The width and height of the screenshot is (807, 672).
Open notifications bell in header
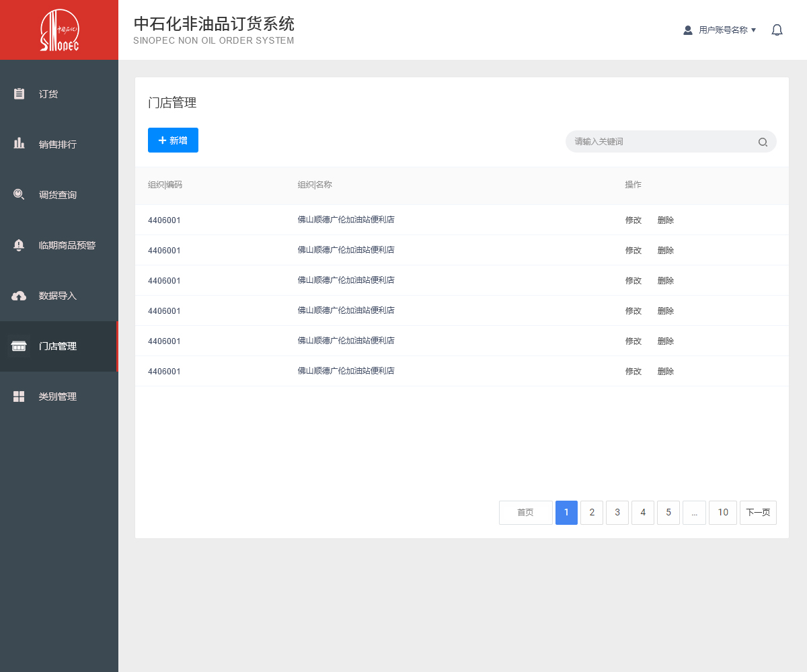pos(777,30)
